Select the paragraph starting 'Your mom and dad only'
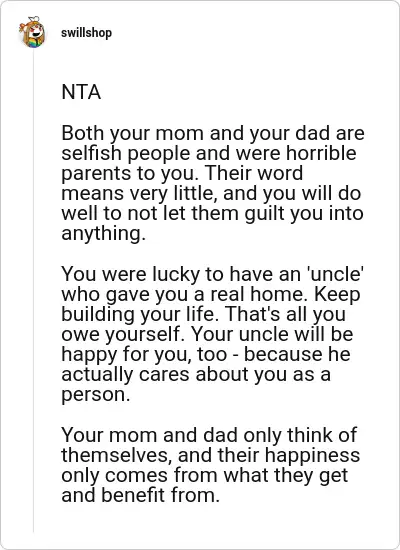400x550 pixels. (211, 465)
